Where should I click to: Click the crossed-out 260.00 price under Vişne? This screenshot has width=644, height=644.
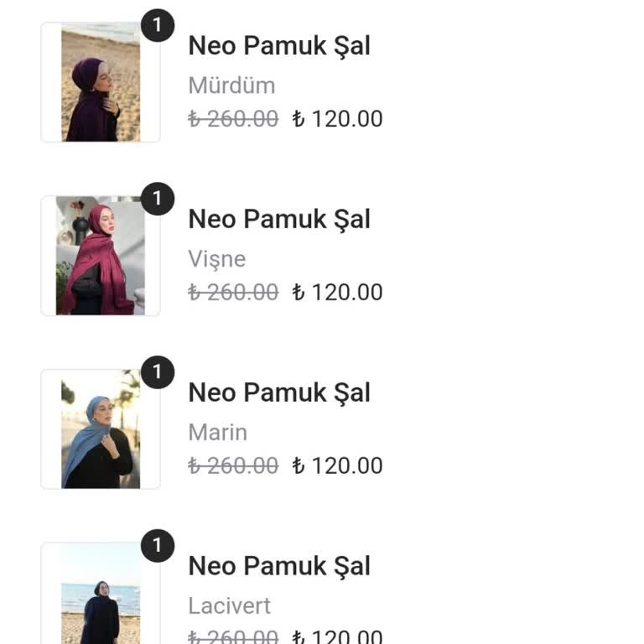point(233,293)
